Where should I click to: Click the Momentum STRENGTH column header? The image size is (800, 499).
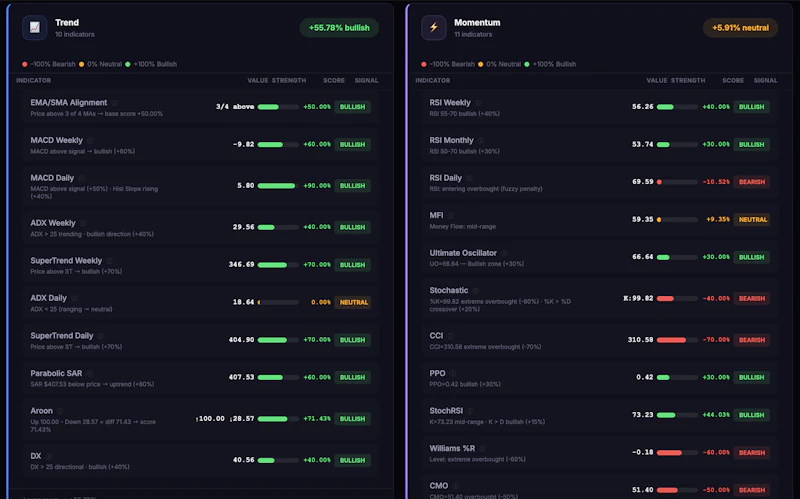pyautogui.click(x=688, y=81)
